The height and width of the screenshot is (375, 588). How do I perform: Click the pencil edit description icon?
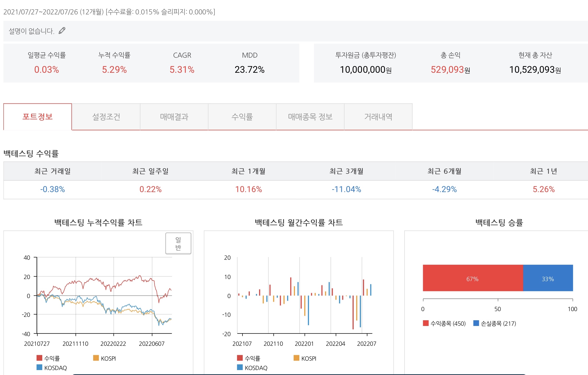coord(62,31)
